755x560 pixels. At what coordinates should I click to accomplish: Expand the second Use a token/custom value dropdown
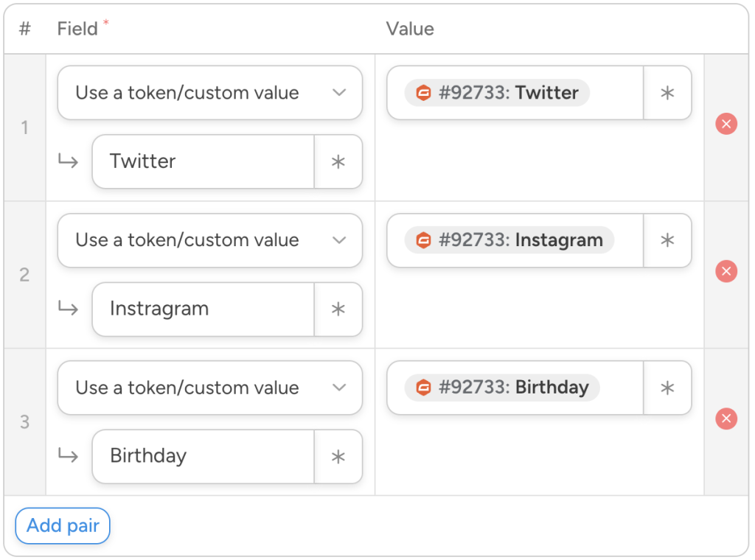pos(210,240)
